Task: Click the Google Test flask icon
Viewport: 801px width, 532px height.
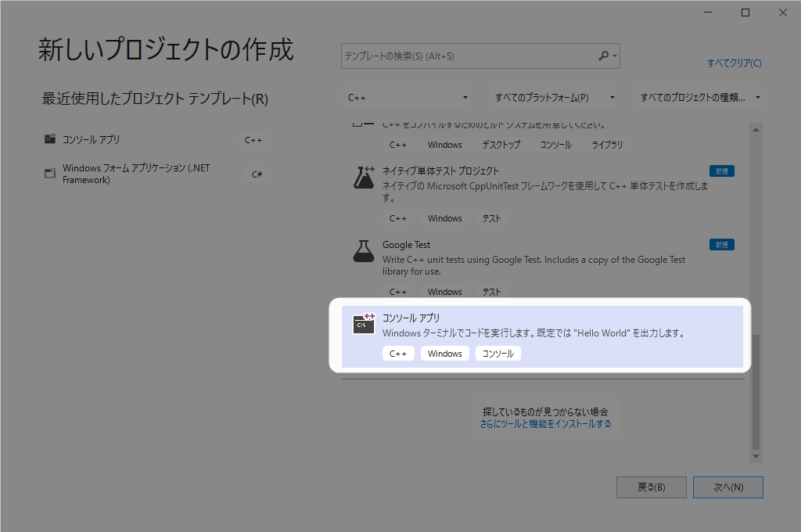Action: point(364,251)
